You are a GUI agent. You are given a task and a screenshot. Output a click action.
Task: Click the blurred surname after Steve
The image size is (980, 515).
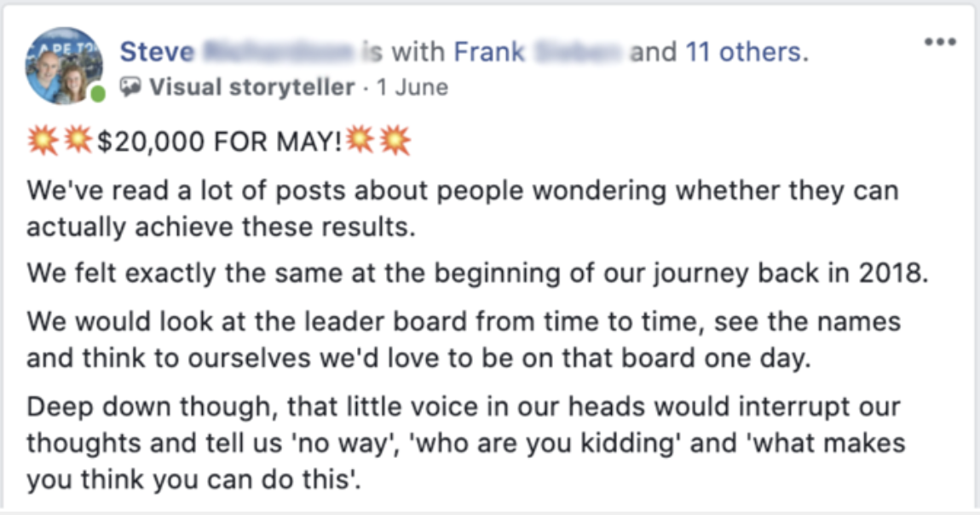[279, 52]
